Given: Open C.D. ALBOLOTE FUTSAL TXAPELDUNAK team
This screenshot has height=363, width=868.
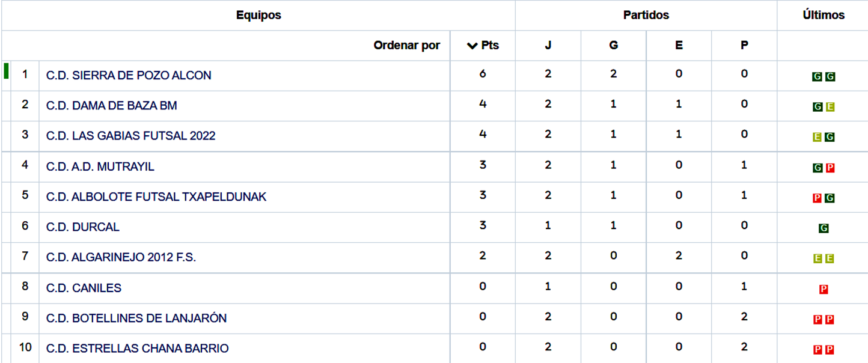Looking at the screenshot, I should tap(156, 197).
